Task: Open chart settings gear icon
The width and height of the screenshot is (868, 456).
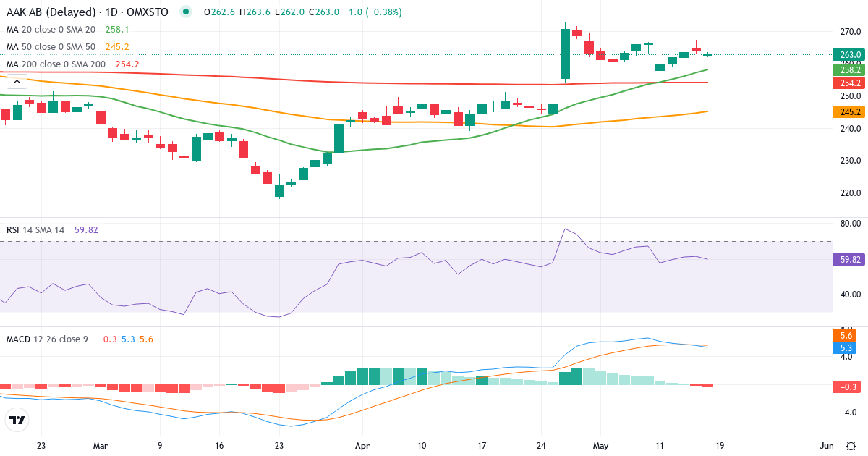Action: pos(851,445)
